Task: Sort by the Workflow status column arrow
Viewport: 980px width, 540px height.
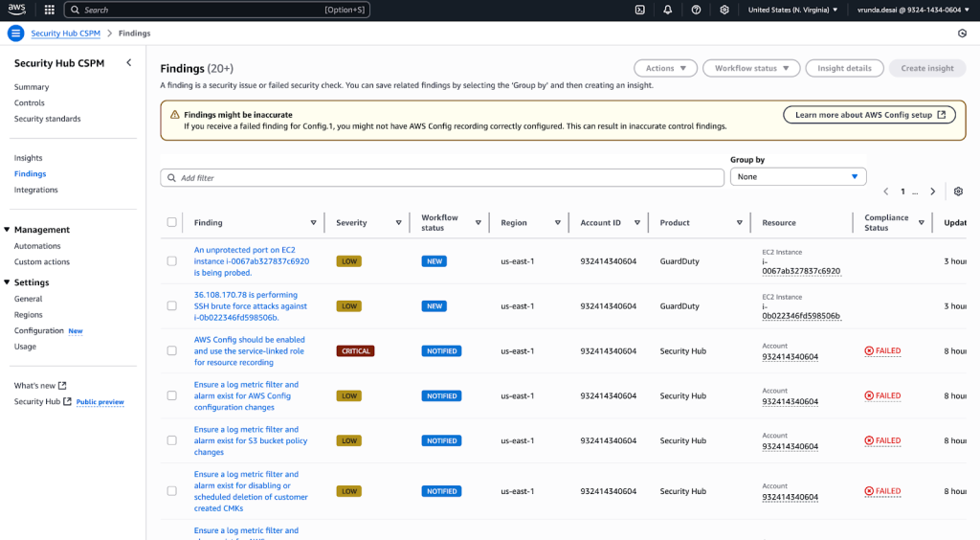Action: click(479, 223)
